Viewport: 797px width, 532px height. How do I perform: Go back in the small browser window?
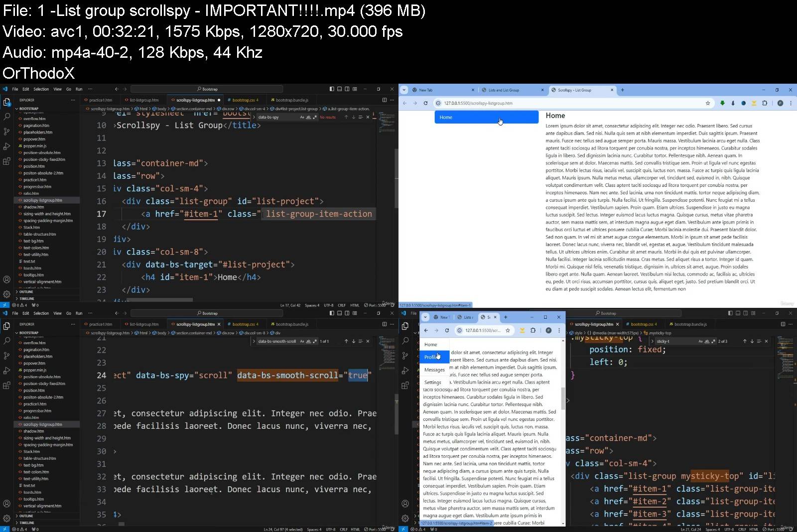point(426,330)
